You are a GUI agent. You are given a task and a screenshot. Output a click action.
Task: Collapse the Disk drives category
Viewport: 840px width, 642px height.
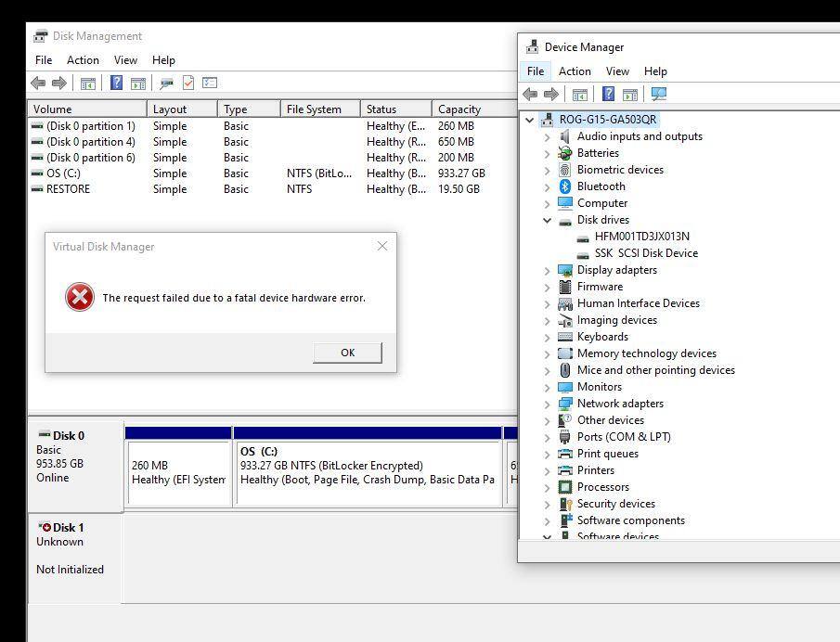tap(548, 220)
